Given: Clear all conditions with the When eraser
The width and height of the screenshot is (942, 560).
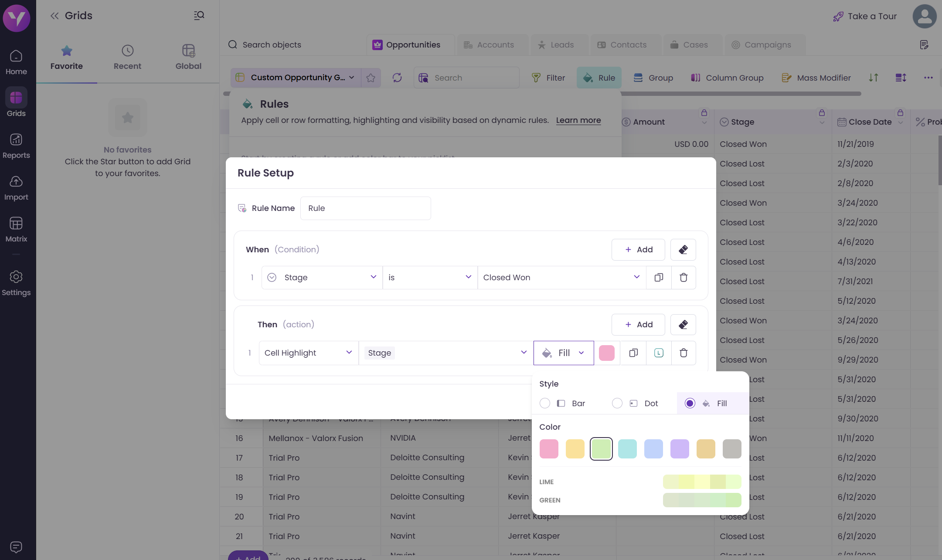Looking at the screenshot, I should [683, 250].
